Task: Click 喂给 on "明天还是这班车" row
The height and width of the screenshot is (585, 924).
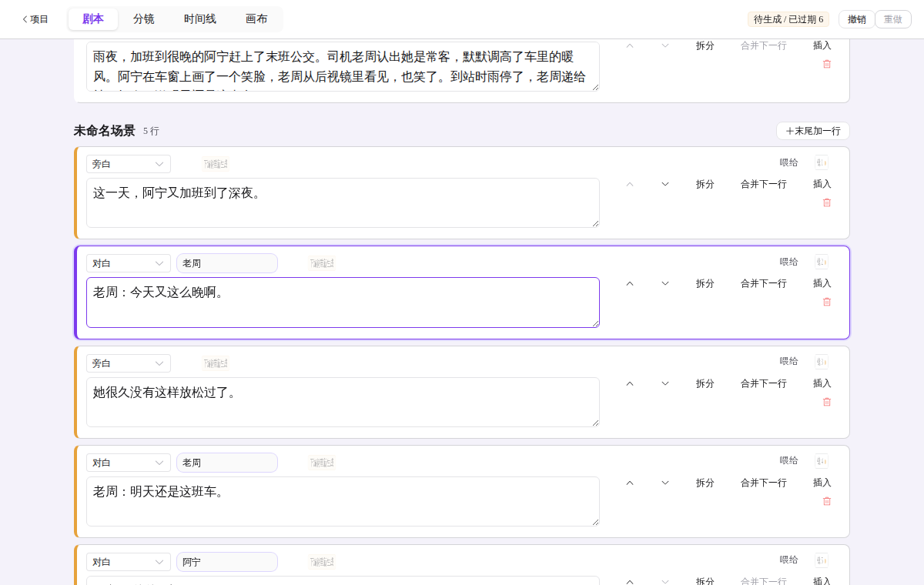Action: [x=789, y=460]
